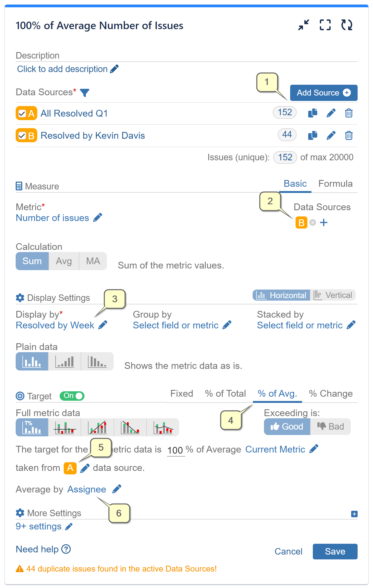Turn off the Target toggle
This screenshot has width=373, height=588.
(72, 396)
